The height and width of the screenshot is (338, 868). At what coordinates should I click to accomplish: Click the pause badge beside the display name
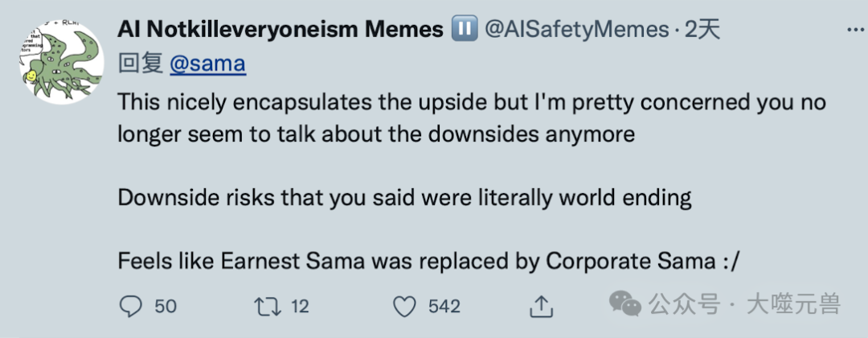coord(464,30)
